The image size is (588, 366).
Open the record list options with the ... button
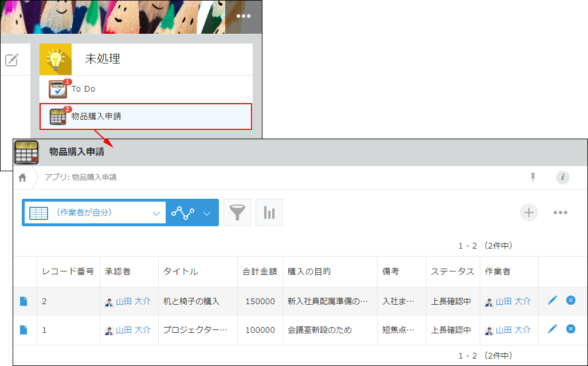click(x=560, y=212)
